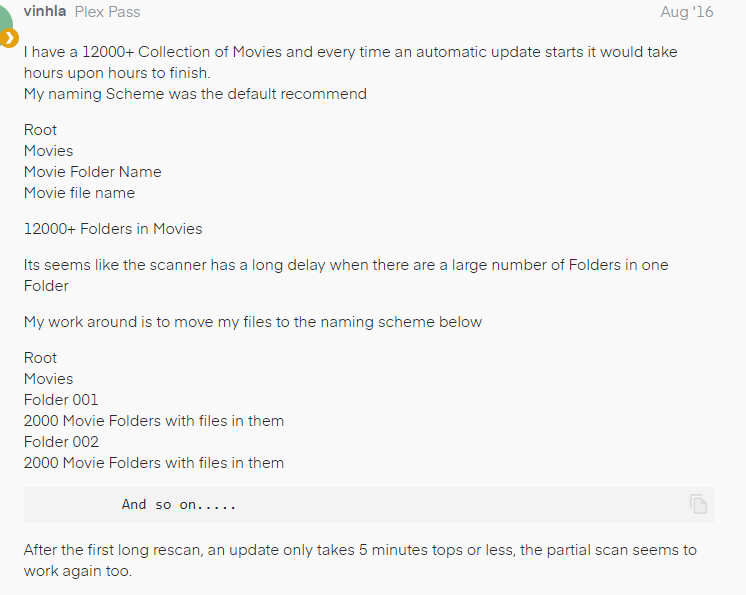Screen dimensions: 746x595
Task: Click the Aug '16 post date link
Action: click(x=687, y=12)
